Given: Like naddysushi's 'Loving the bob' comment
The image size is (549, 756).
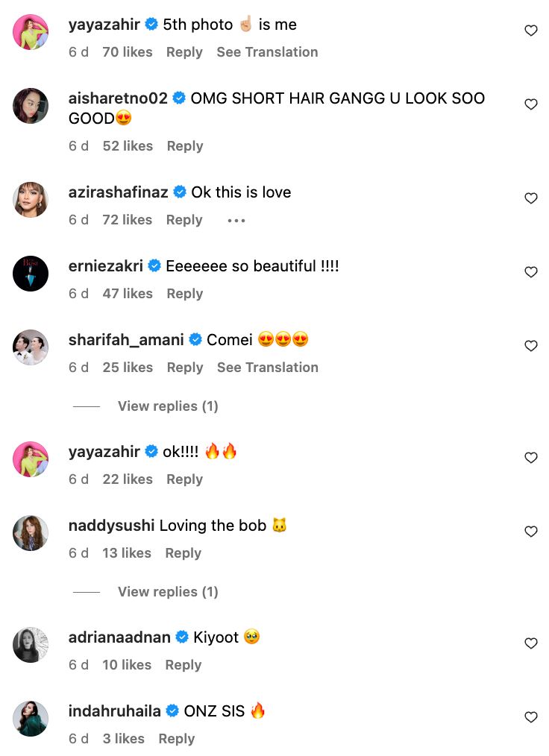Looking at the screenshot, I should click(531, 532).
